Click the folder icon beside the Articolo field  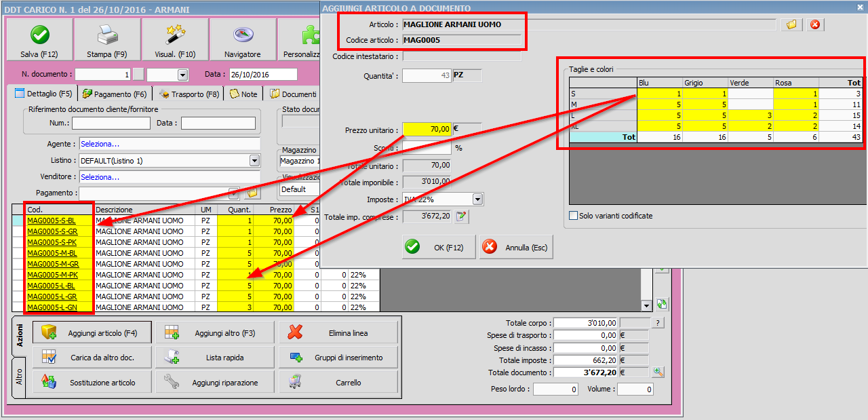tap(791, 24)
